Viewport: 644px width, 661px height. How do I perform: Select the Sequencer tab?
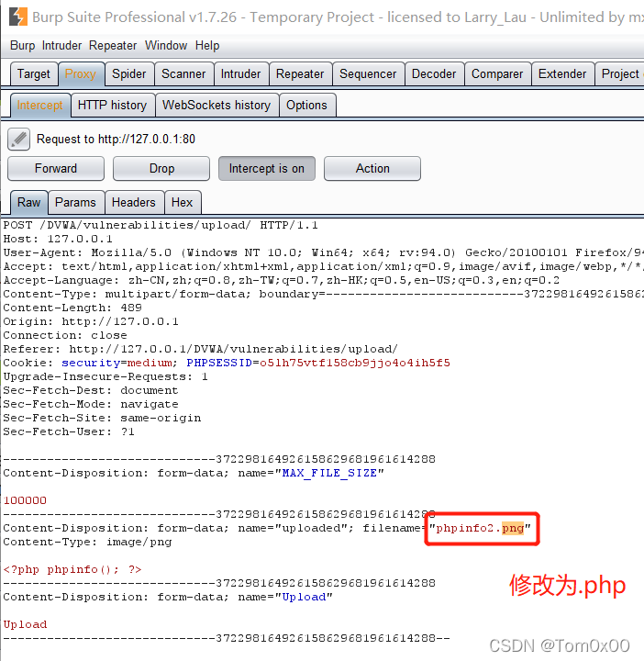point(368,74)
